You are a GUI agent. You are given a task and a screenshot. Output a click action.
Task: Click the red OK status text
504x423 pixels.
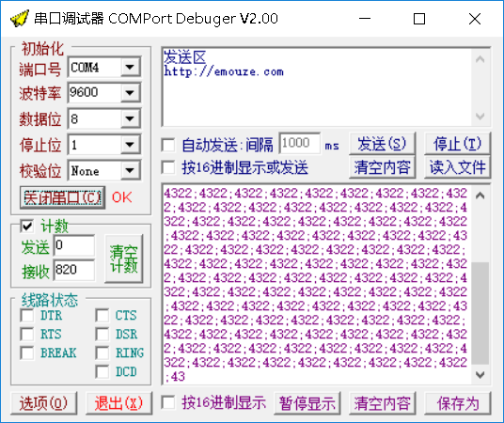click(122, 197)
